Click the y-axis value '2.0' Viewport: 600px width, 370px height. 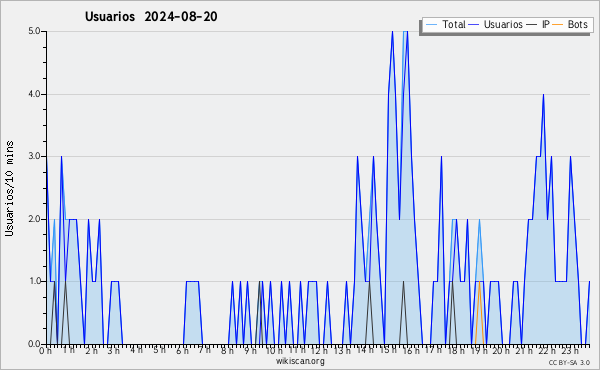pyautogui.click(x=34, y=219)
